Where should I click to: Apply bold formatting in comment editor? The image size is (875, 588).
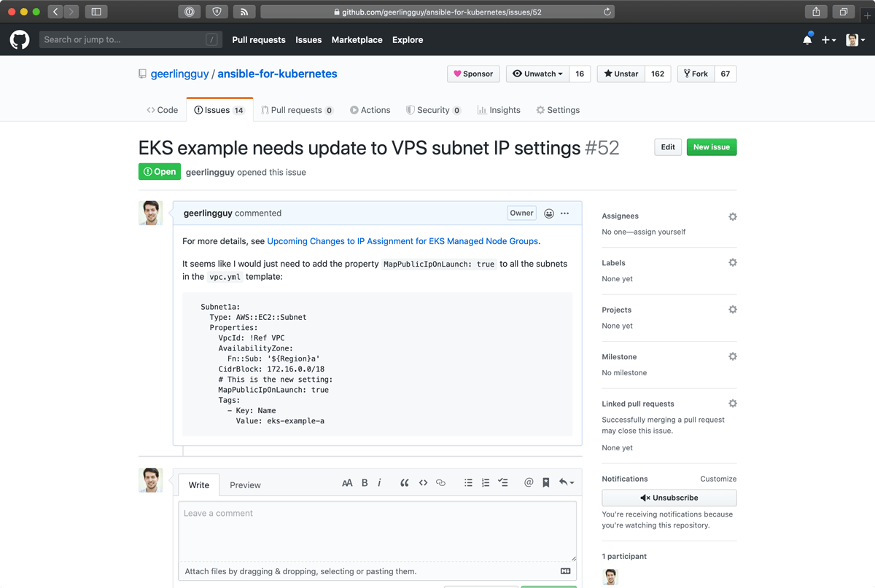pos(365,482)
